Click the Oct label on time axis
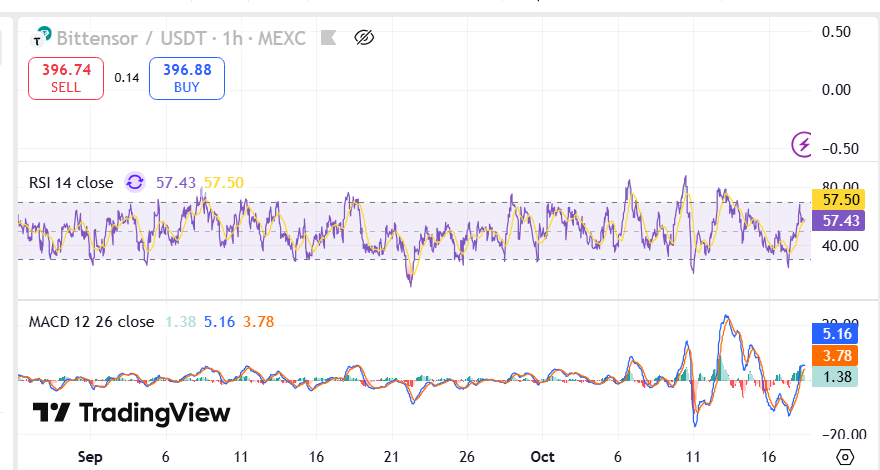The image size is (880, 470). pyautogui.click(x=542, y=456)
